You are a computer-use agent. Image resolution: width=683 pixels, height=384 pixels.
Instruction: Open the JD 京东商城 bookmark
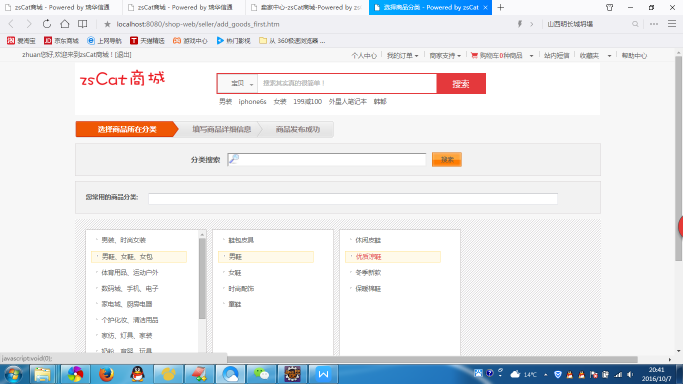(61, 40)
